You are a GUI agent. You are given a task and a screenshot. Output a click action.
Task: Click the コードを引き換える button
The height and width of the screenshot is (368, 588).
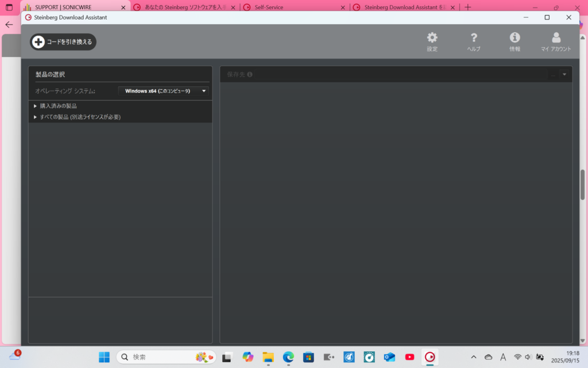[x=63, y=42]
